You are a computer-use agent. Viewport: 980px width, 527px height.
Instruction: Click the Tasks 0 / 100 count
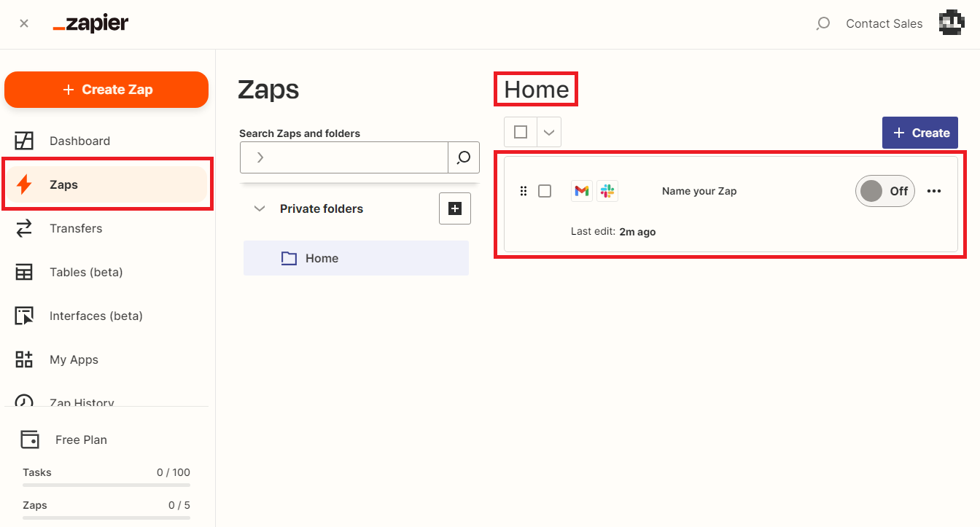point(174,472)
